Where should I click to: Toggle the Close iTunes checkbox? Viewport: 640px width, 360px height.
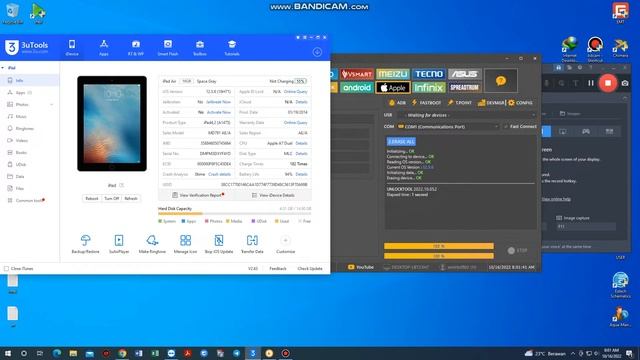point(6,269)
